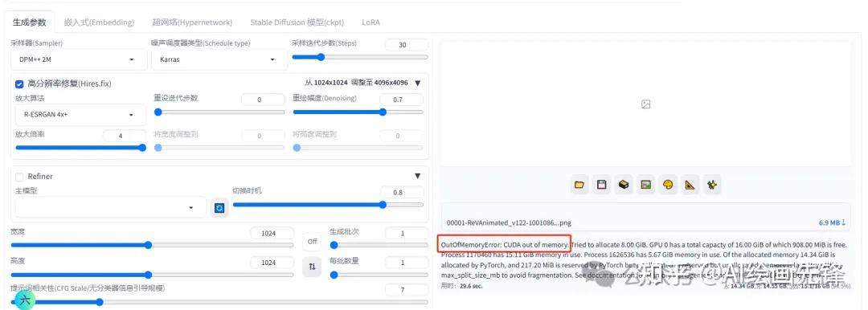Click the 用时: 29.6 sec. text

point(461,286)
